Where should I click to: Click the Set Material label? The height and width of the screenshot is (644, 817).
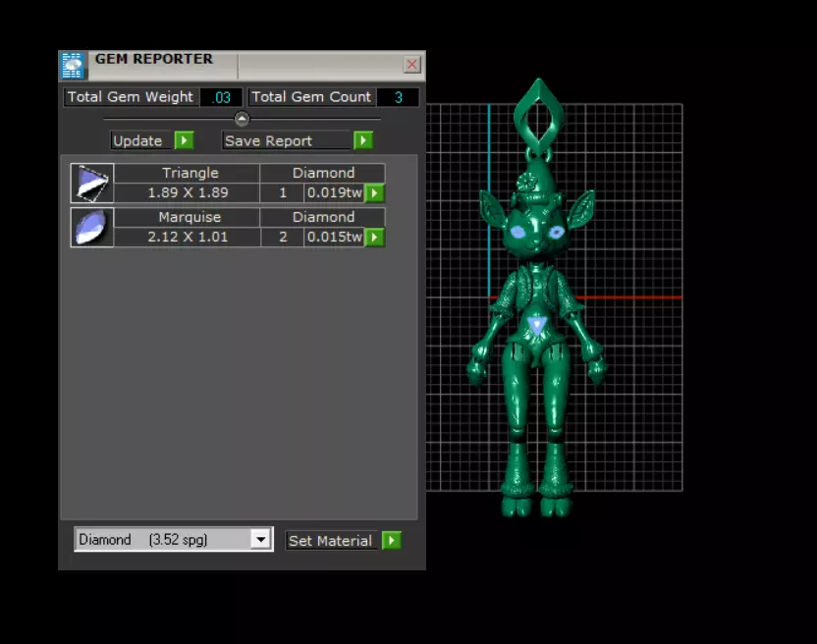click(x=331, y=541)
